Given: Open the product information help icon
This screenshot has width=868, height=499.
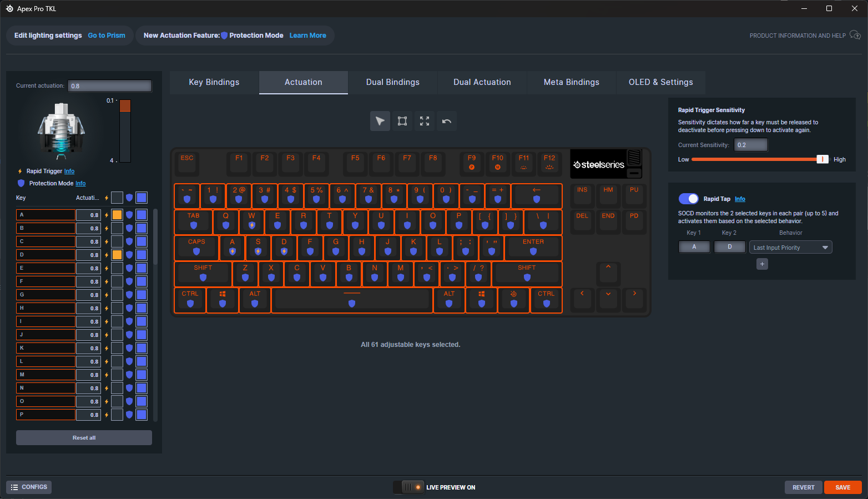Looking at the screenshot, I should point(855,35).
